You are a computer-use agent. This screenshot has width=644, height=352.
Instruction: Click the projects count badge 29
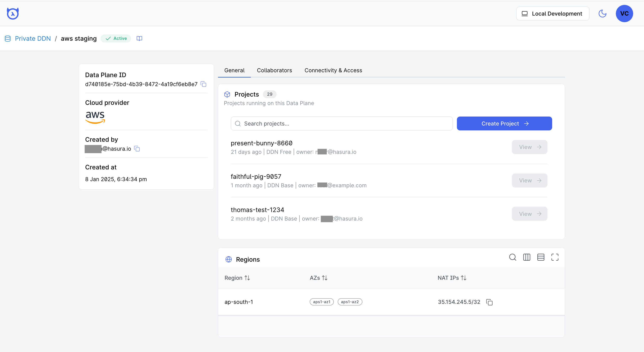(270, 94)
